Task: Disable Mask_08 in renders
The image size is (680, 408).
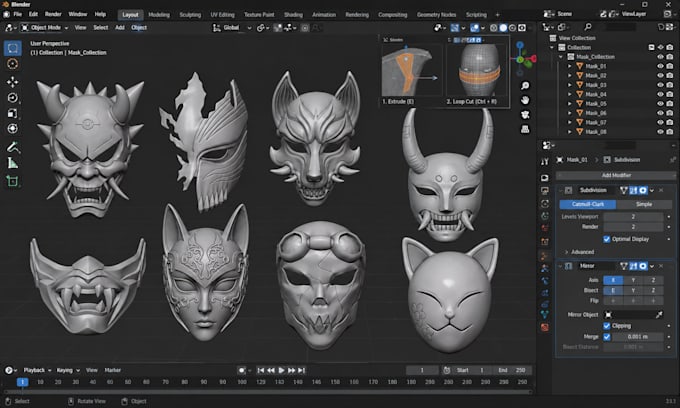Action: click(x=670, y=132)
